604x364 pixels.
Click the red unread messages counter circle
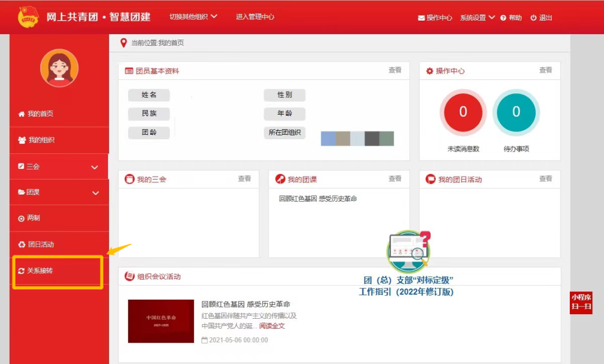click(463, 112)
